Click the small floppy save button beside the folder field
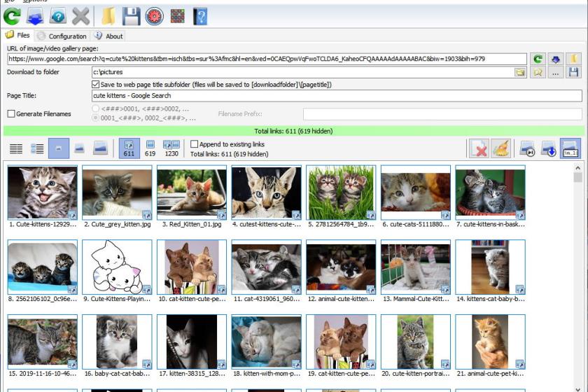 click(x=574, y=72)
